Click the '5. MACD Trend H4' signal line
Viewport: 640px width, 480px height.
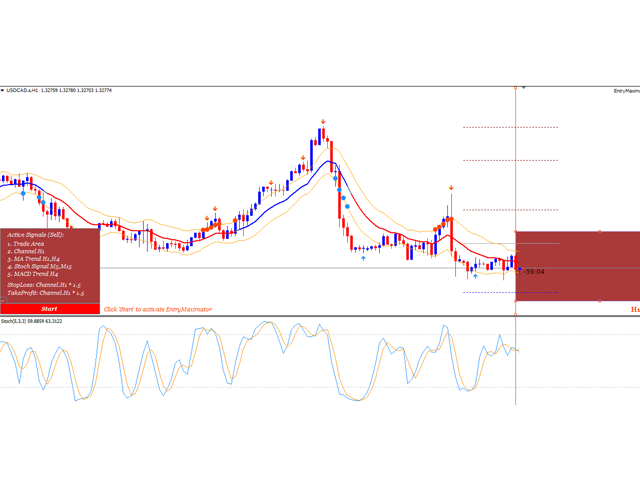point(33,274)
